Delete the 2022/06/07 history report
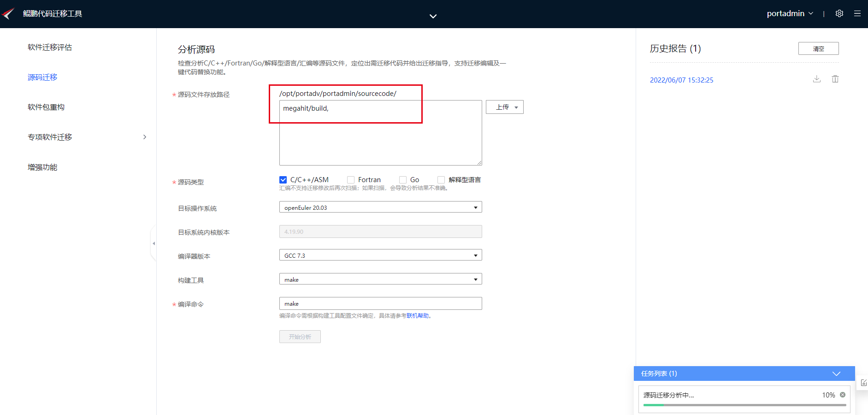This screenshot has width=868, height=415. coord(835,79)
